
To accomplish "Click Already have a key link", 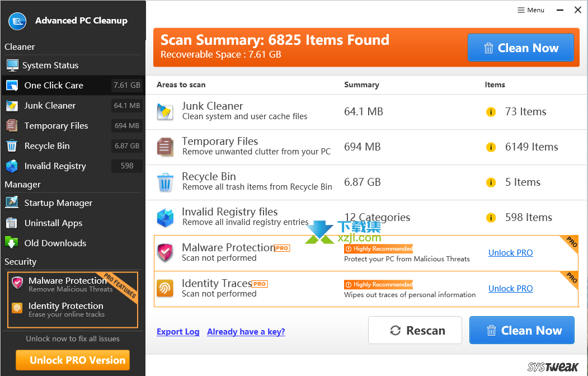I will 246,332.
